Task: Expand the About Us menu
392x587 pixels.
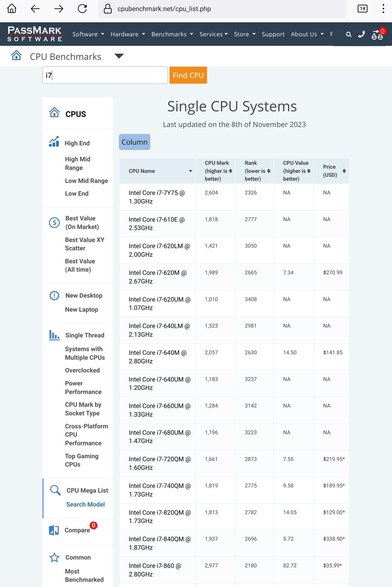Action: click(307, 34)
